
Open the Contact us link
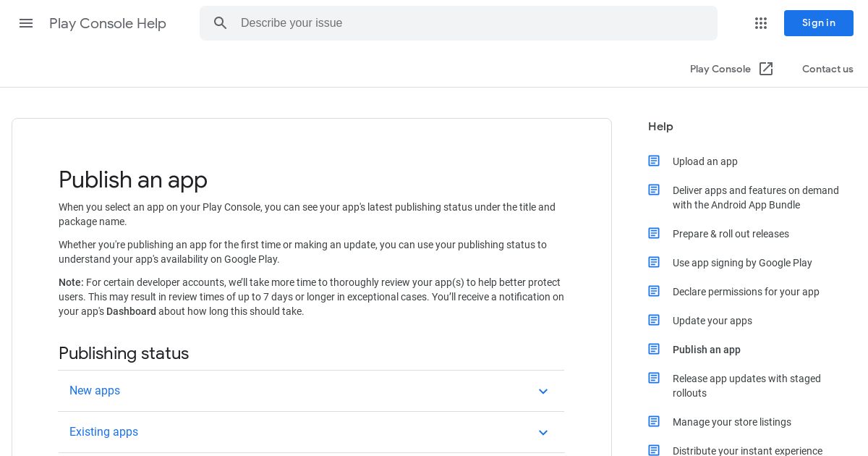(x=827, y=69)
